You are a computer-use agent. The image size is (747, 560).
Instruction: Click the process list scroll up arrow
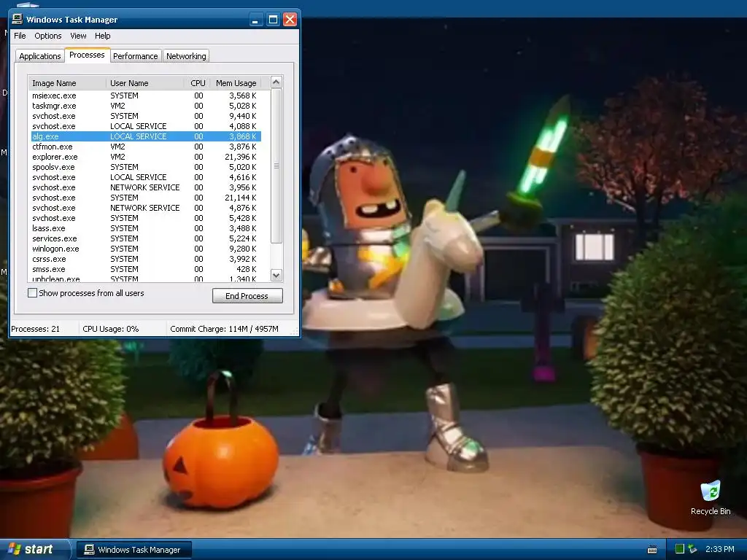point(276,82)
